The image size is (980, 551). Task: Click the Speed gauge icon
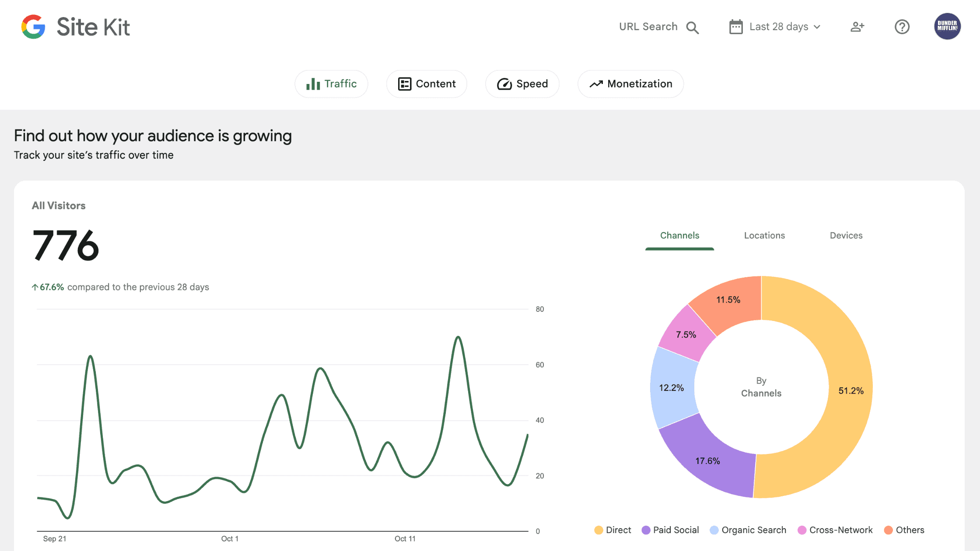(x=504, y=84)
